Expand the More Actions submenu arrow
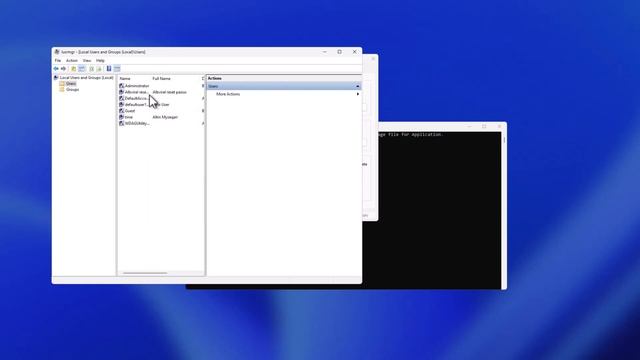 (x=358, y=94)
